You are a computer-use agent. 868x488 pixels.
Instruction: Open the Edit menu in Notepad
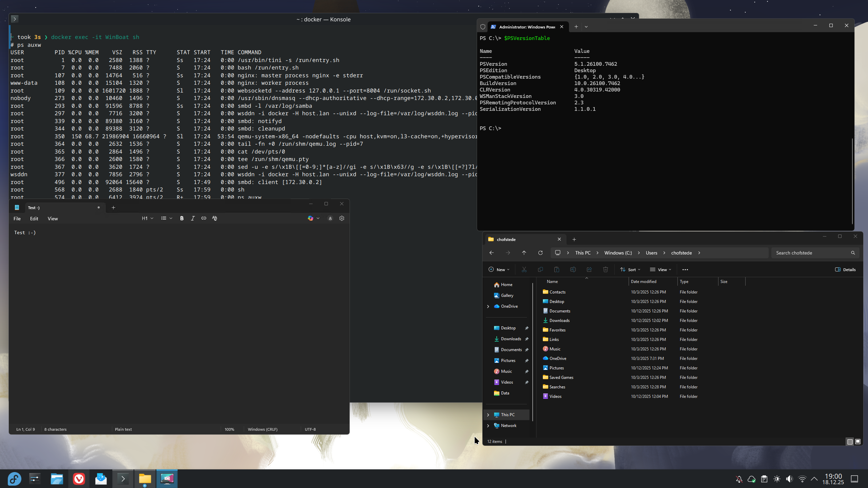pyautogui.click(x=34, y=219)
